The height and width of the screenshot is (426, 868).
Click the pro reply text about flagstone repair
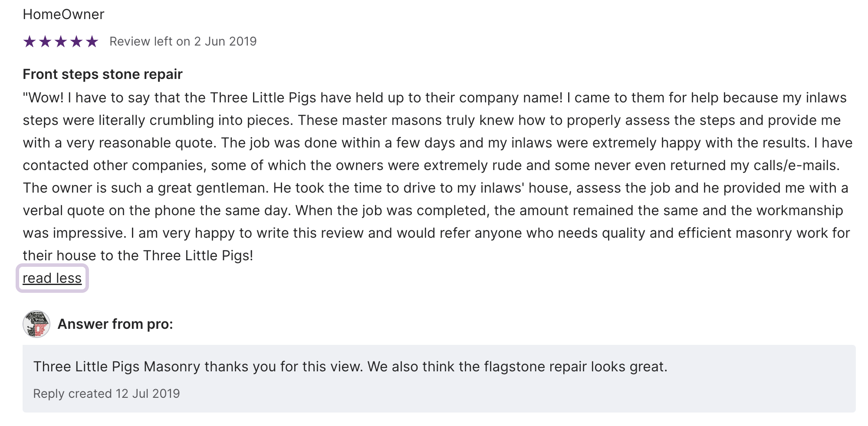(350, 367)
